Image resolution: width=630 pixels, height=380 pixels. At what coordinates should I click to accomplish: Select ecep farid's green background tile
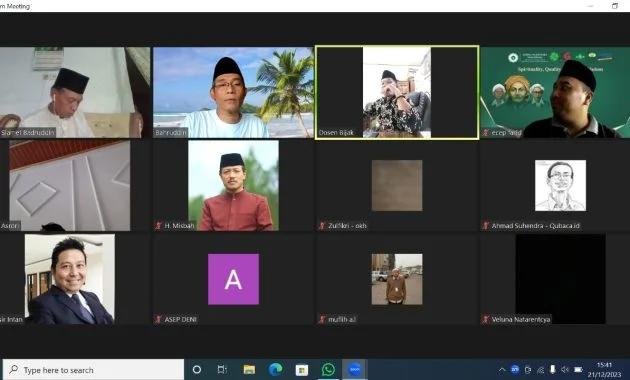tap(555, 92)
